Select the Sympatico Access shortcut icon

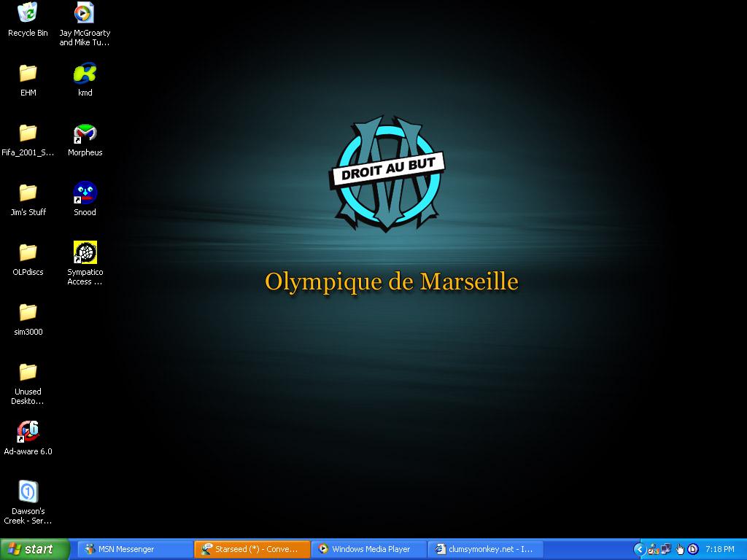85,253
